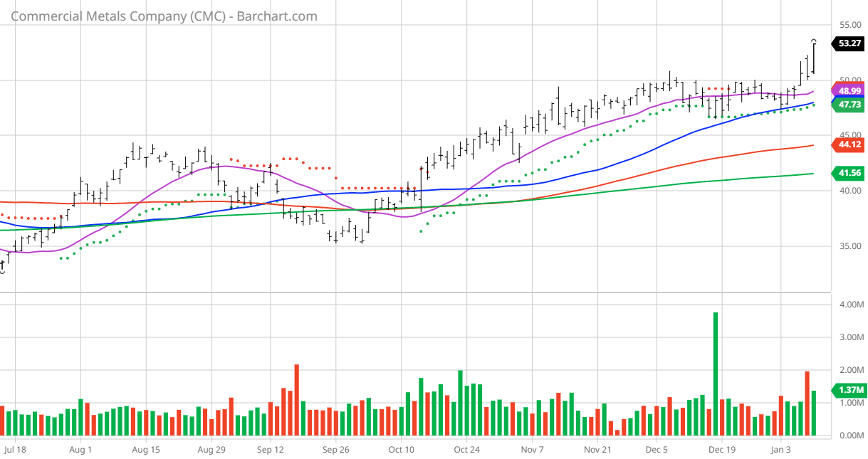The height and width of the screenshot is (459, 868).
Task: Select the purple 48.99 price flag
Action: [850, 90]
